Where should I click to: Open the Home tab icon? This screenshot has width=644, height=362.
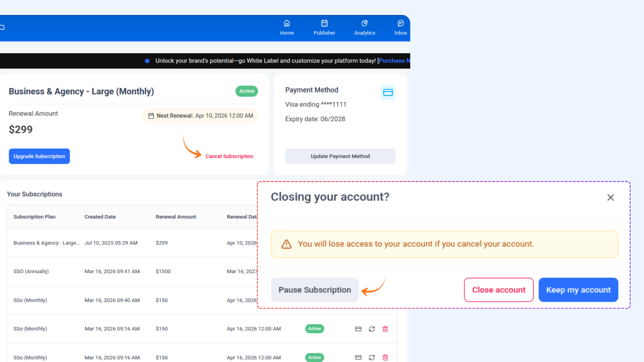[x=287, y=23]
